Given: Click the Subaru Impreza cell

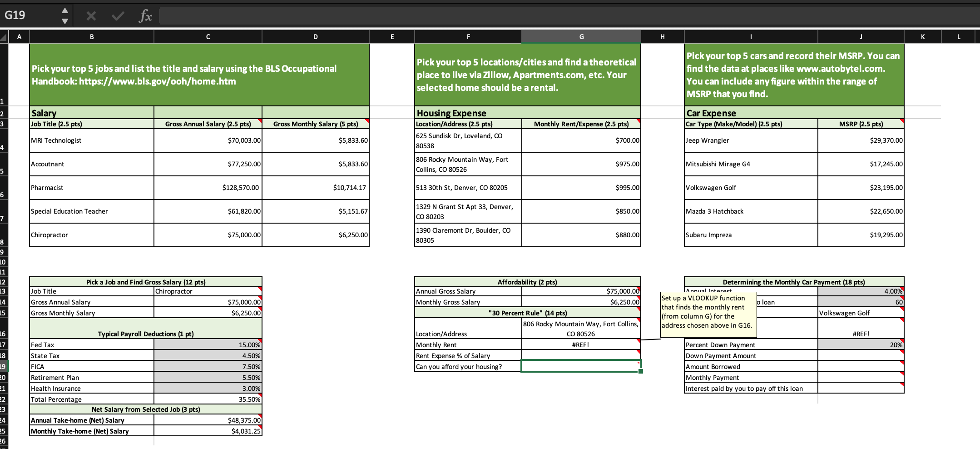Looking at the screenshot, I should point(751,235).
